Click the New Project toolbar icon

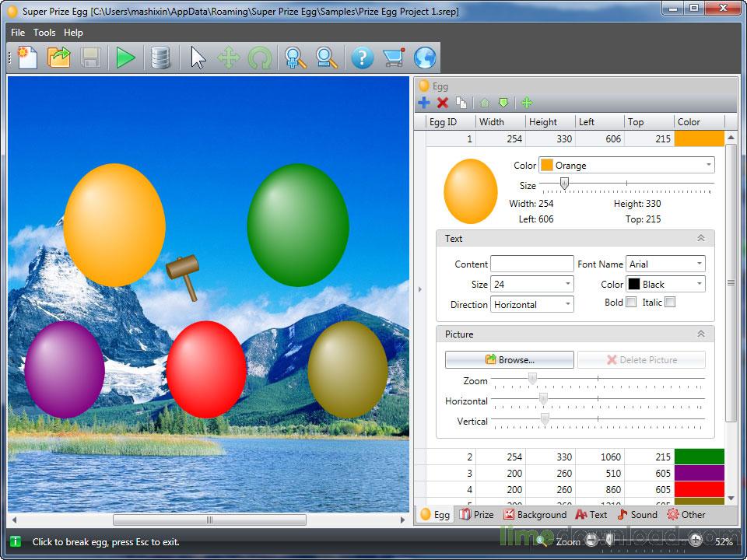tap(27, 58)
